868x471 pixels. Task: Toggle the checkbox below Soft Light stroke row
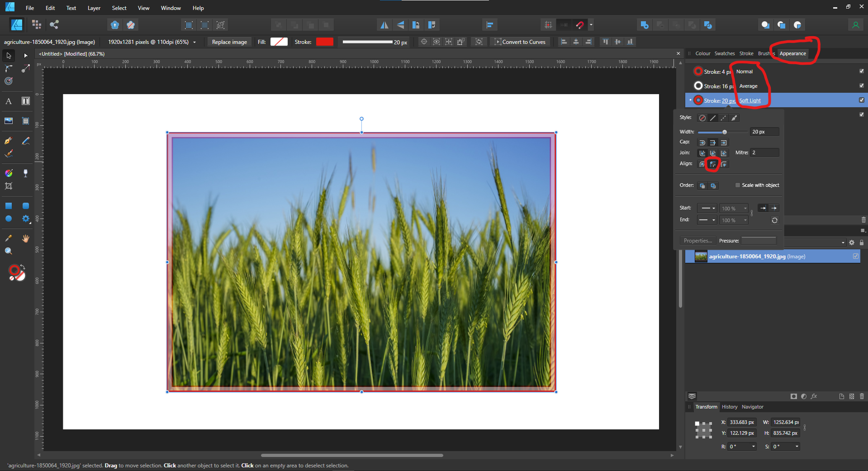point(862,115)
